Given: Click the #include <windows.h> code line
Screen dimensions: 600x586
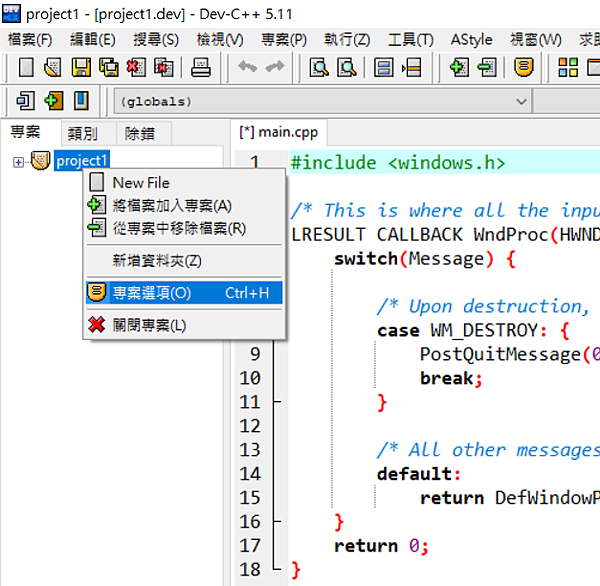Looking at the screenshot, I should pyautogui.click(x=398, y=163).
